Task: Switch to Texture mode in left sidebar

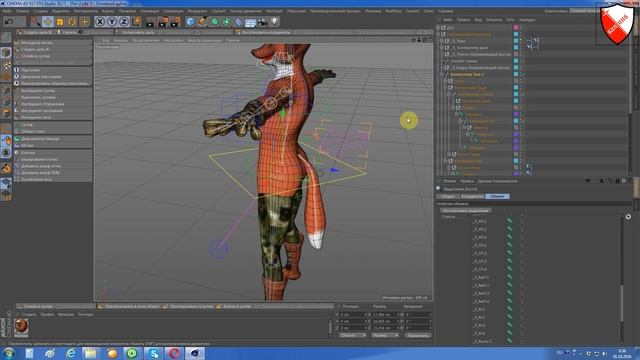Action: (x=6, y=65)
